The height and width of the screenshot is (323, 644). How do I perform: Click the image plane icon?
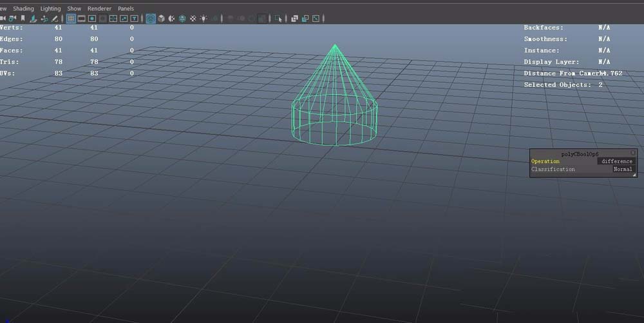tap(33, 19)
